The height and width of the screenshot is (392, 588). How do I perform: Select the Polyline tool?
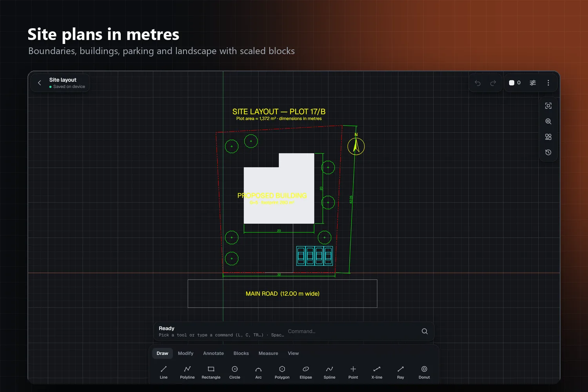coord(187,372)
